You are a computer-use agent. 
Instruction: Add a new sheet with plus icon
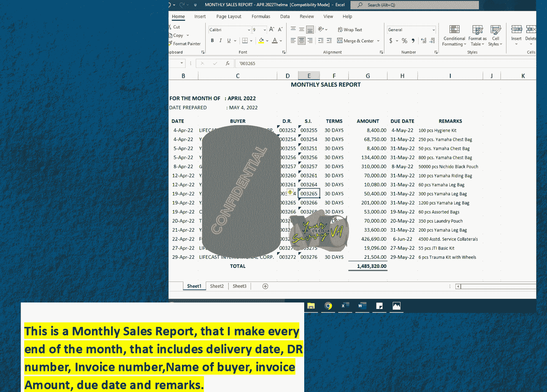pyautogui.click(x=265, y=286)
